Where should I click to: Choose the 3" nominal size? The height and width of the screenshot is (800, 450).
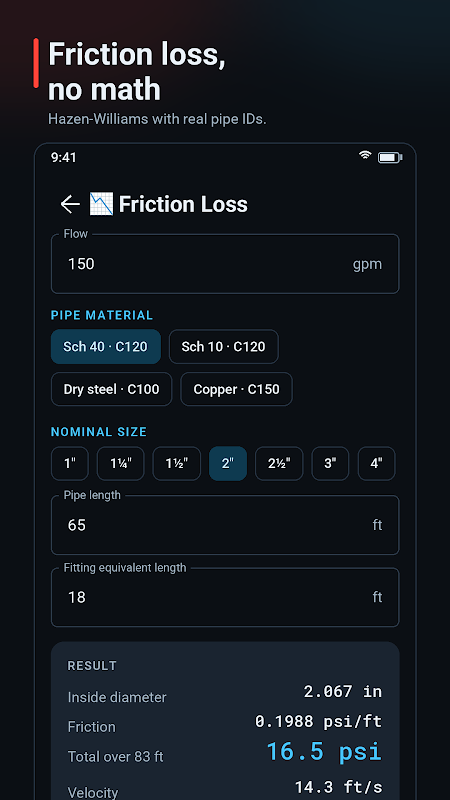(331, 463)
